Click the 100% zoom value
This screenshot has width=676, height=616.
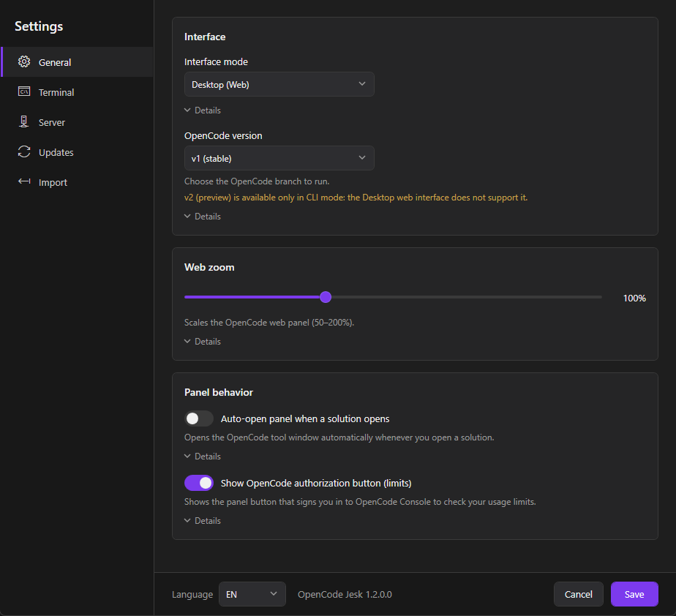634,298
